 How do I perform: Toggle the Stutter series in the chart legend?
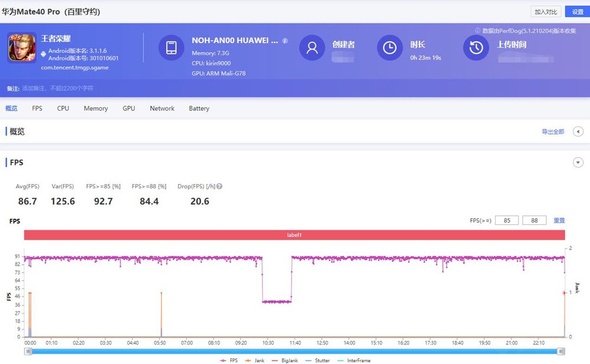(x=317, y=360)
